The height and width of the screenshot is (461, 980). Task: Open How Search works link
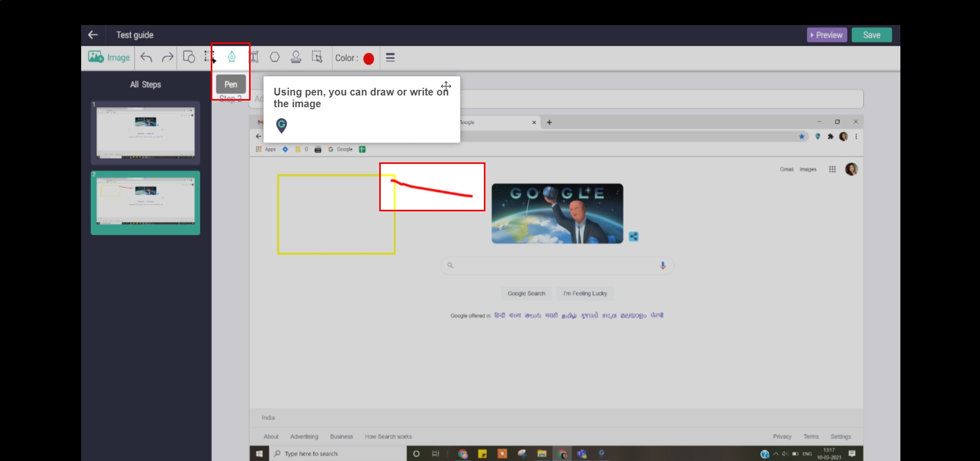pos(388,437)
